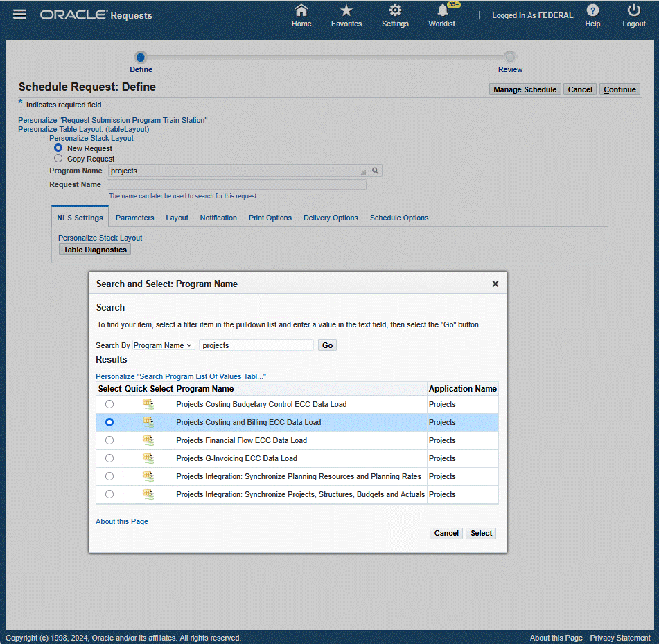Quick select Synchronize Planning Resources and Planning Rates

(x=148, y=476)
